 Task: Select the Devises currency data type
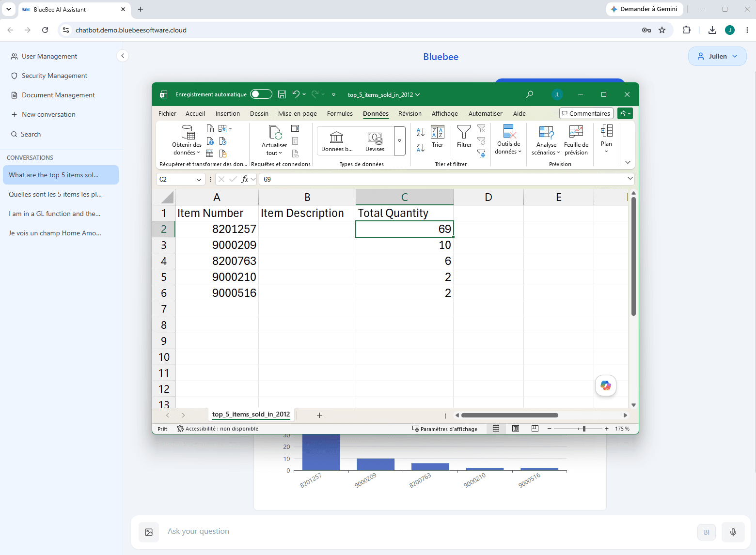coord(375,141)
